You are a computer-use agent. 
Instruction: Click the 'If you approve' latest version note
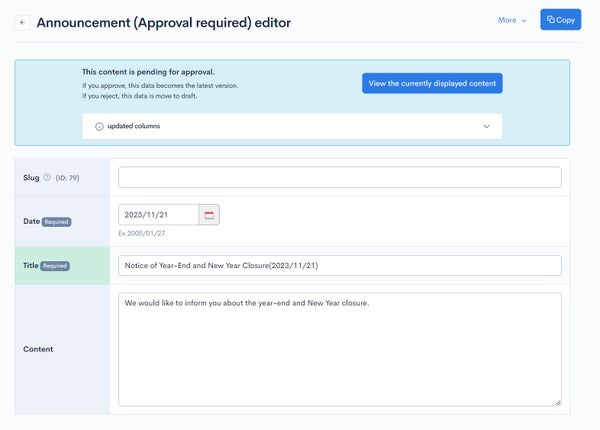160,86
